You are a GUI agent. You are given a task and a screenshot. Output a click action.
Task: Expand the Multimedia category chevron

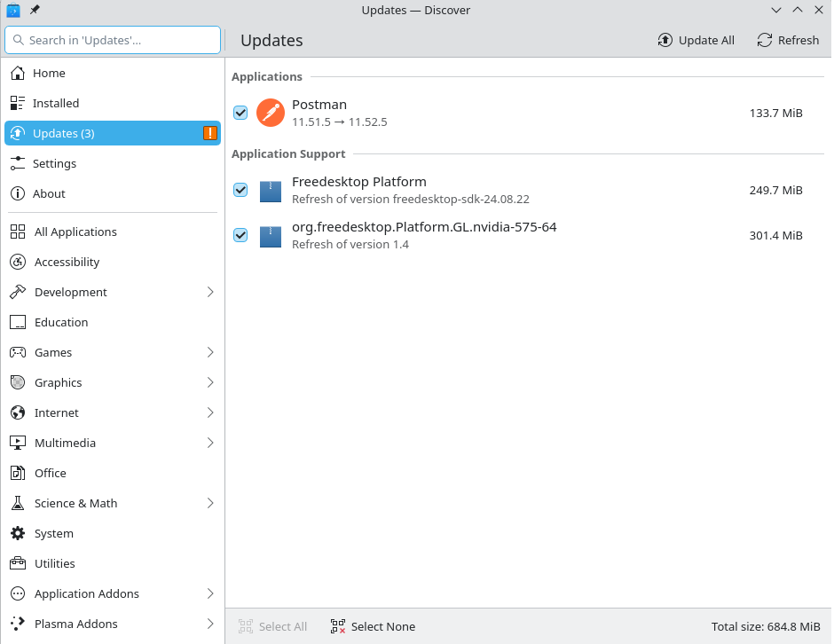[x=210, y=443]
